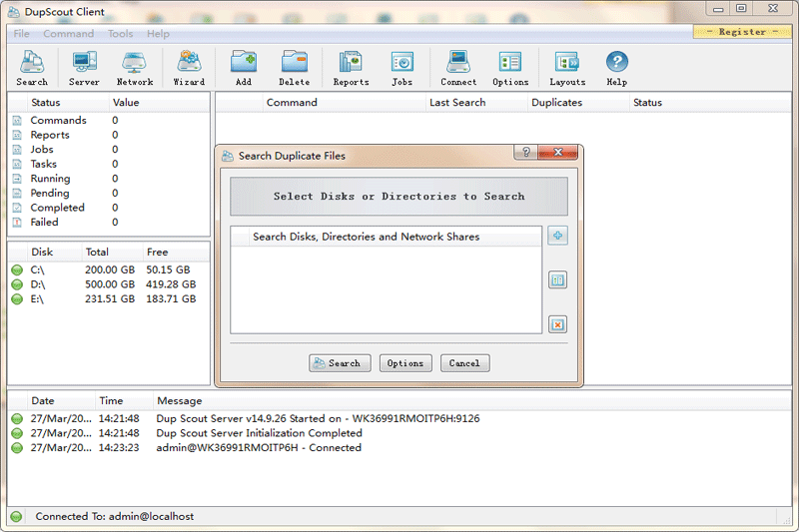Click the red delete directory button in dialog

(x=557, y=324)
